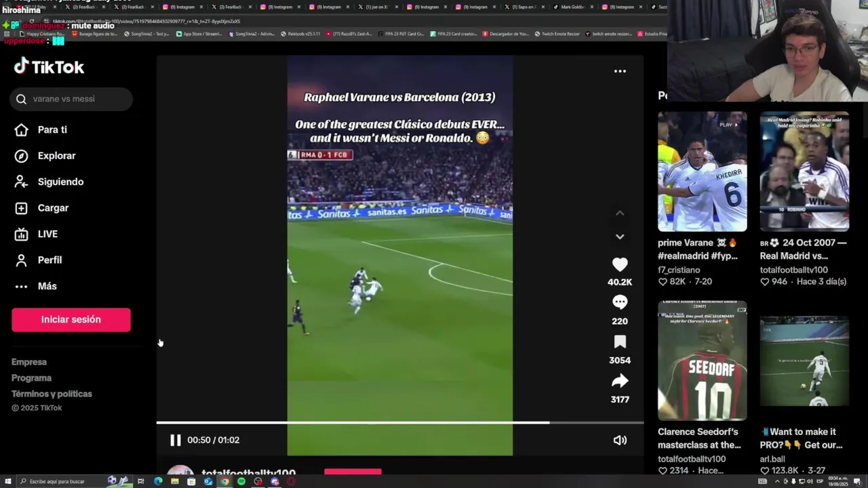Open the video three-dot options menu
Image resolution: width=868 pixels, height=488 pixels.
click(x=620, y=71)
